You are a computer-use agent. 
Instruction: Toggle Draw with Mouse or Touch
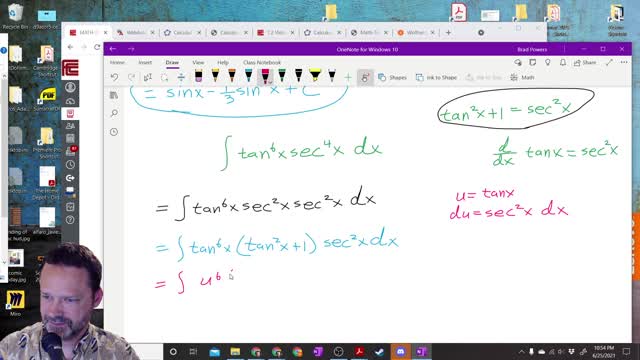click(x=365, y=77)
